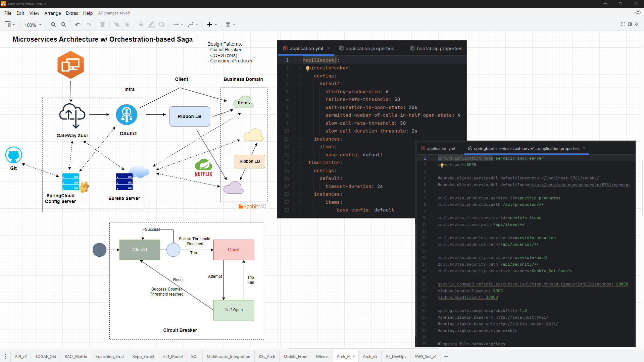
Task: Open the view panels toggle icon
Action: pos(7,24)
